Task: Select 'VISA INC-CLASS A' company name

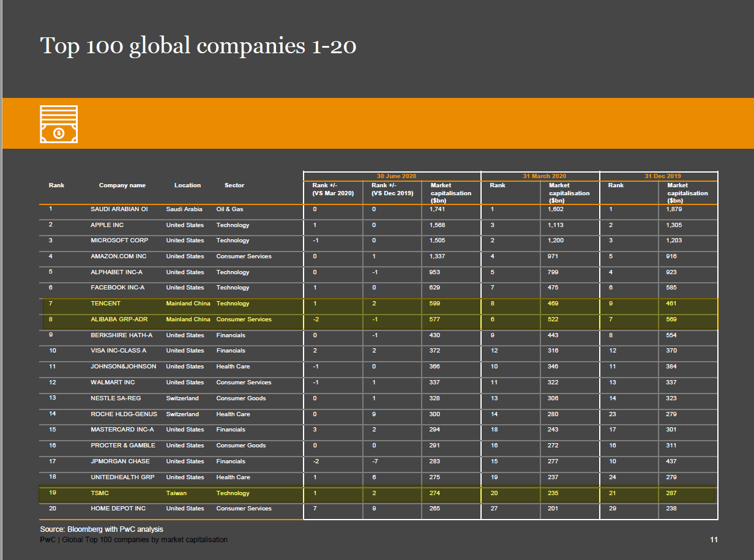Action: tap(119, 351)
